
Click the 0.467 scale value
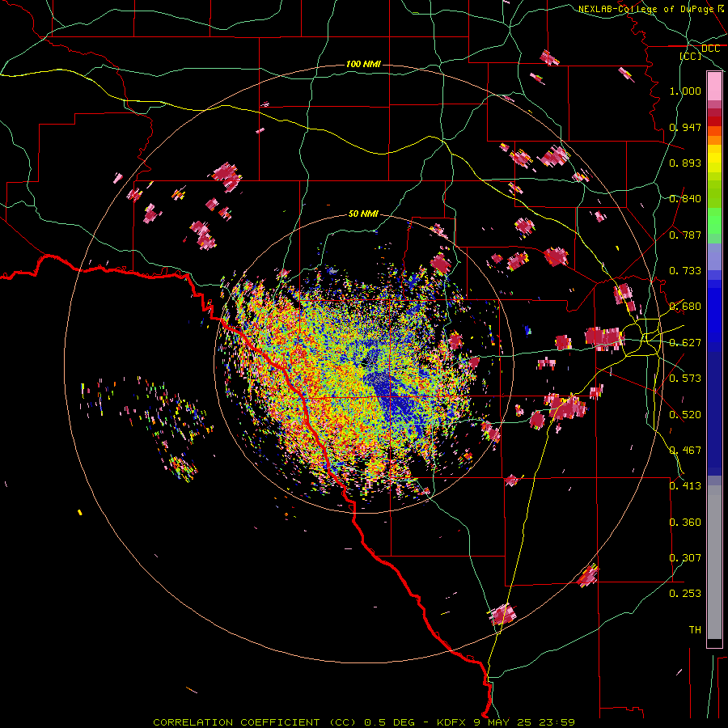coord(685,451)
